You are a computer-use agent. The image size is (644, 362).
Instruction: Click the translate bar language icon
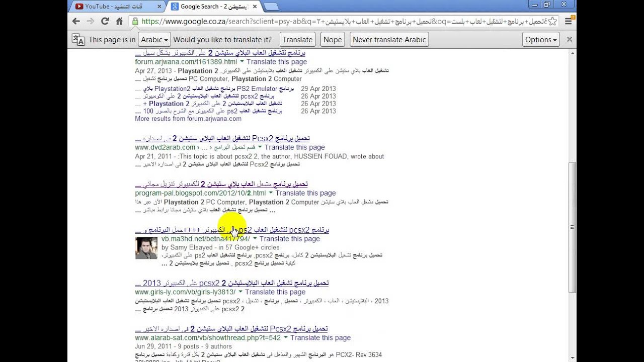pos(78,40)
